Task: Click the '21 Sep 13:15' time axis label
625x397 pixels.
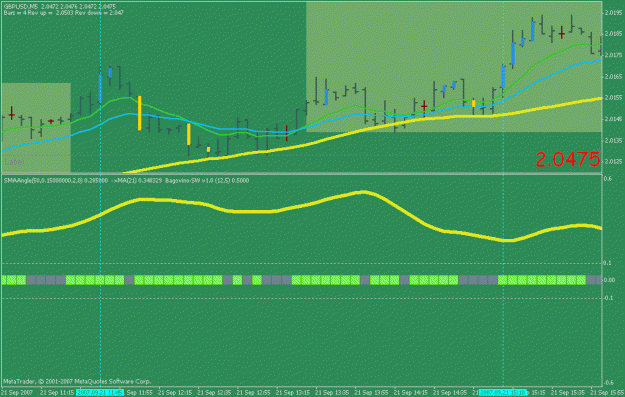Action: pos(294,393)
